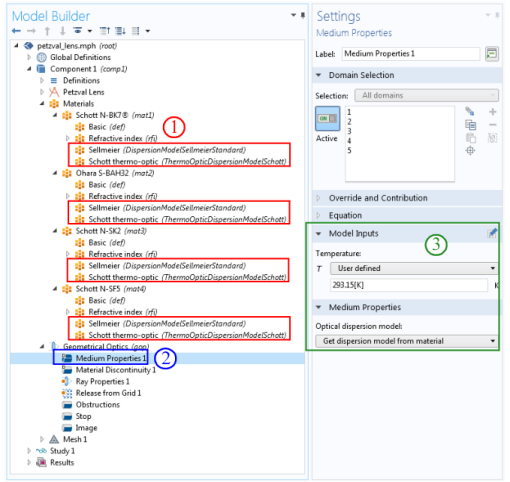The height and width of the screenshot is (482, 510).
Task: Click the Expand All tree icon
Action: [120, 31]
